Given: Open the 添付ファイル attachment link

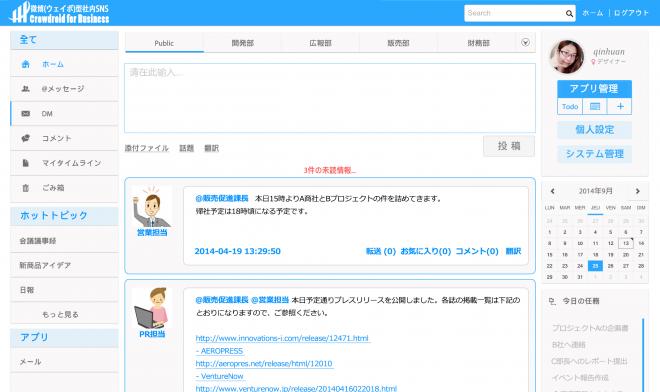Looking at the screenshot, I should (x=146, y=148).
